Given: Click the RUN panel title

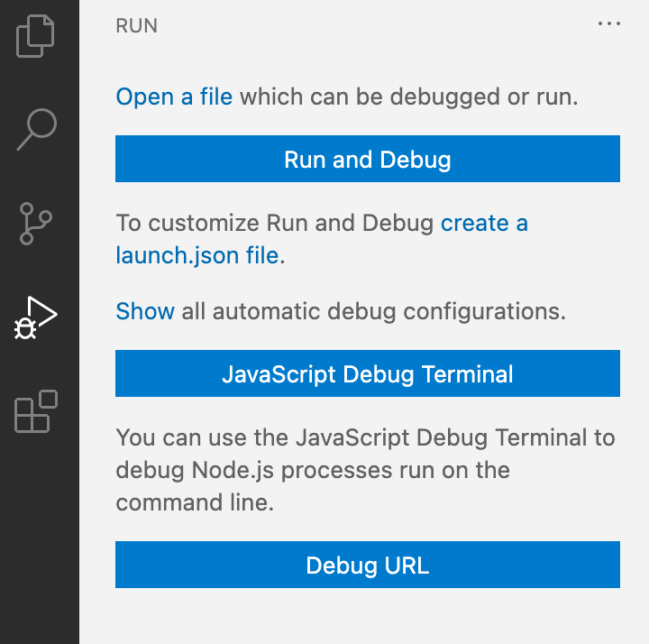Looking at the screenshot, I should point(137,26).
